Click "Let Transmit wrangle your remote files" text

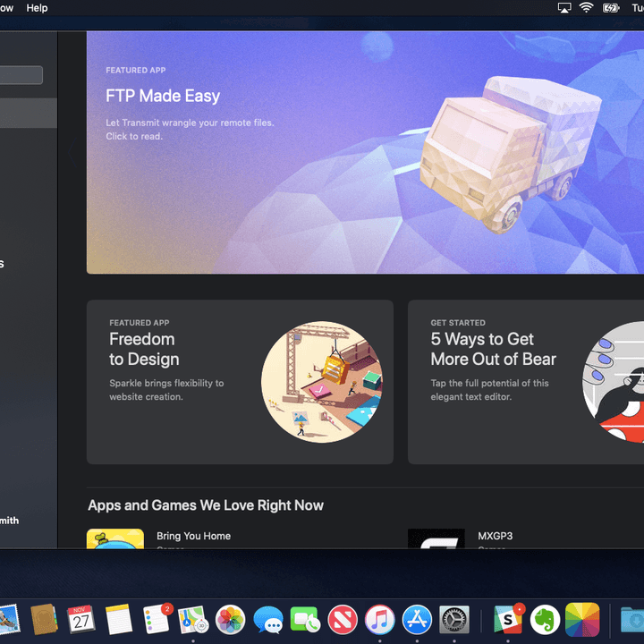(190, 123)
